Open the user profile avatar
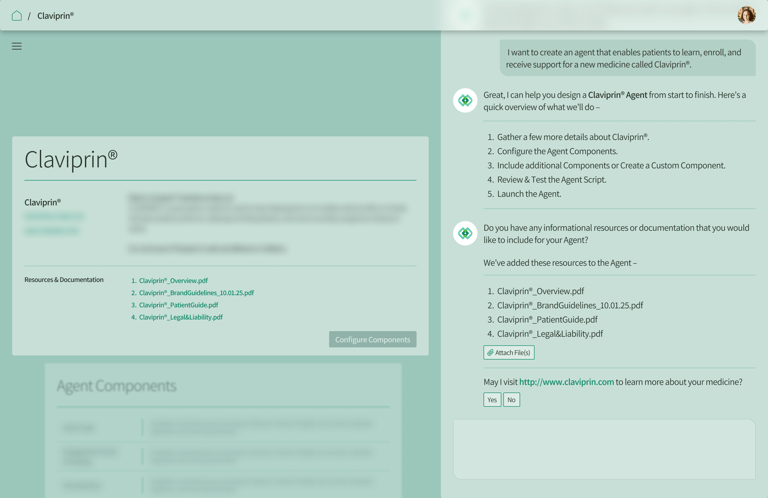The width and height of the screenshot is (768, 498). click(x=746, y=15)
